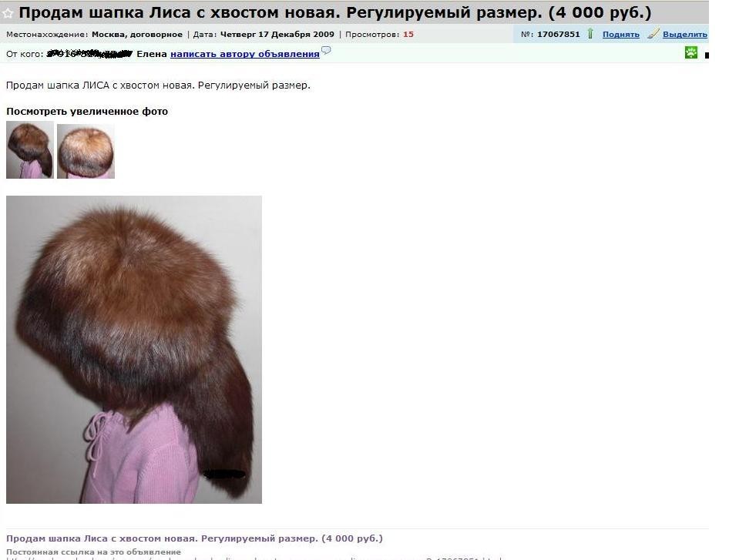Open the second thumbnail showing hat top
The image size is (729, 560).
(x=86, y=151)
